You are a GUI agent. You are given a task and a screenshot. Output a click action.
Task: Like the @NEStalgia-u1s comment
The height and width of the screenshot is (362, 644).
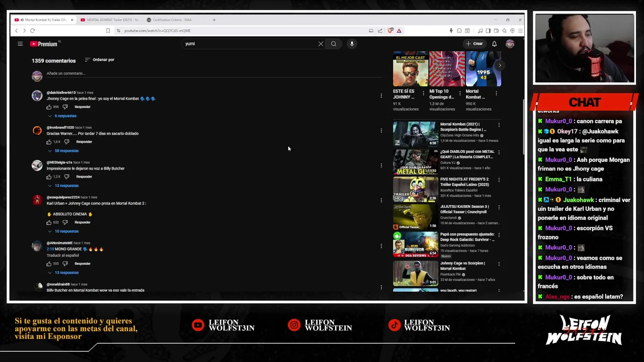(x=49, y=177)
